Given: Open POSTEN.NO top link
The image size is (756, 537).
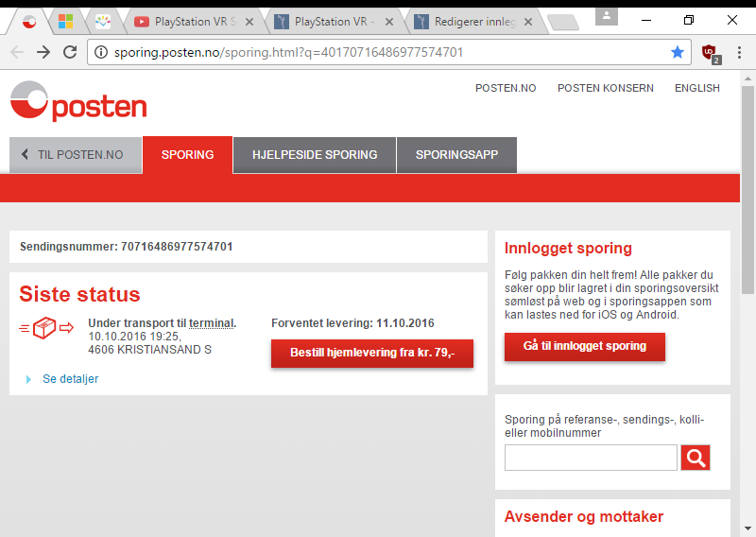Looking at the screenshot, I should (506, 88).
